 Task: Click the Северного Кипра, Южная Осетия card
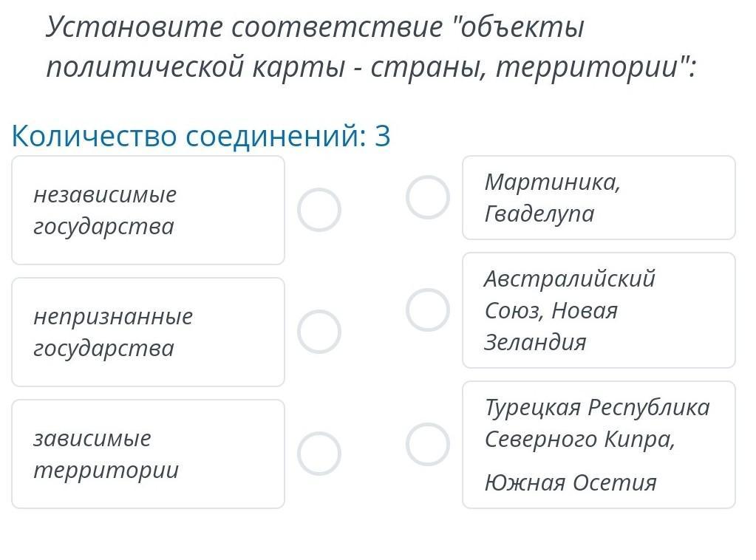pyautogui.click(x=599, y=444)
